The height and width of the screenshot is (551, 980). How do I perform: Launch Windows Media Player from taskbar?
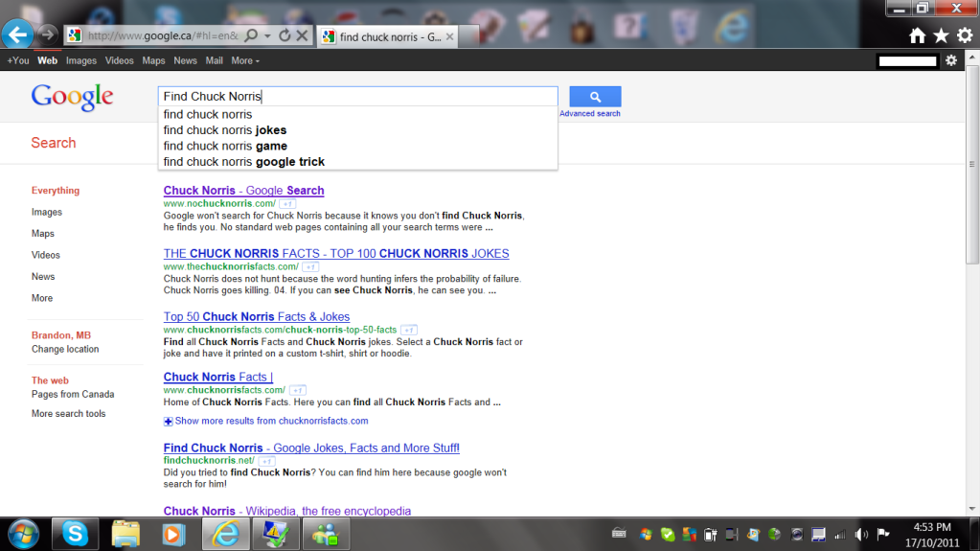click(x=173, y=534)
